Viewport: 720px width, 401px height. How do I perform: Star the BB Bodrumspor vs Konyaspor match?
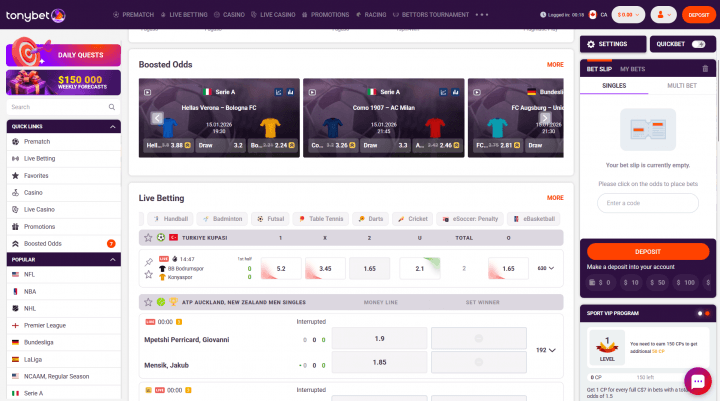click(x=148, y=274)
